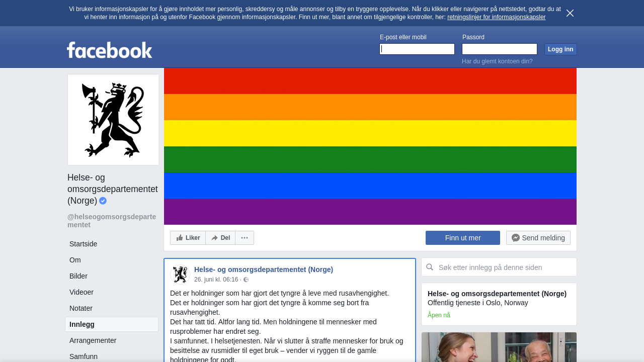Open the three-dots more options menu
The image size is (644, 362).
[245, 238]
